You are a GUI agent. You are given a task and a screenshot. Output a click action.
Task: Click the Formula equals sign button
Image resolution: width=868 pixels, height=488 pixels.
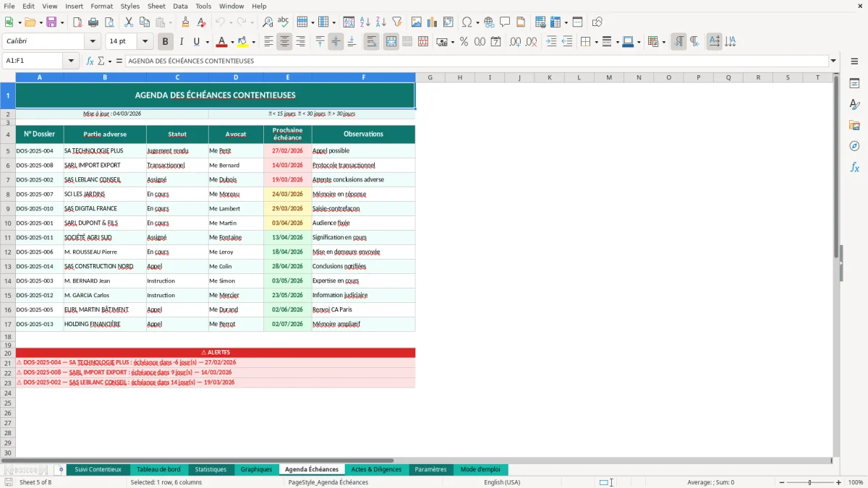pos(119,61)
